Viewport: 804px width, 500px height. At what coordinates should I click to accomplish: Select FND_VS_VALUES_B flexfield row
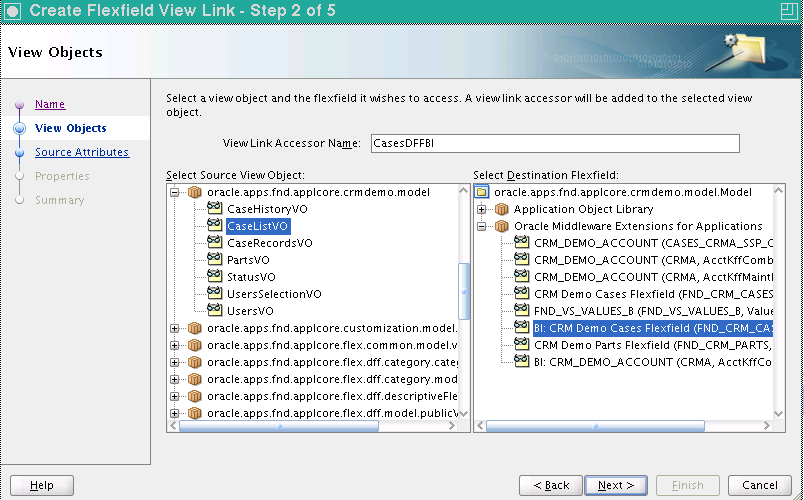653,311
